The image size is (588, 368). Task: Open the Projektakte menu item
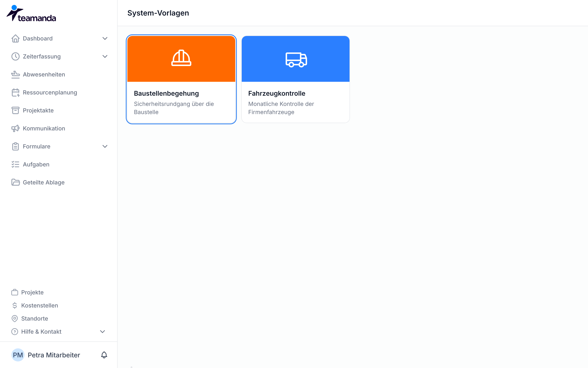pos(38,110)
